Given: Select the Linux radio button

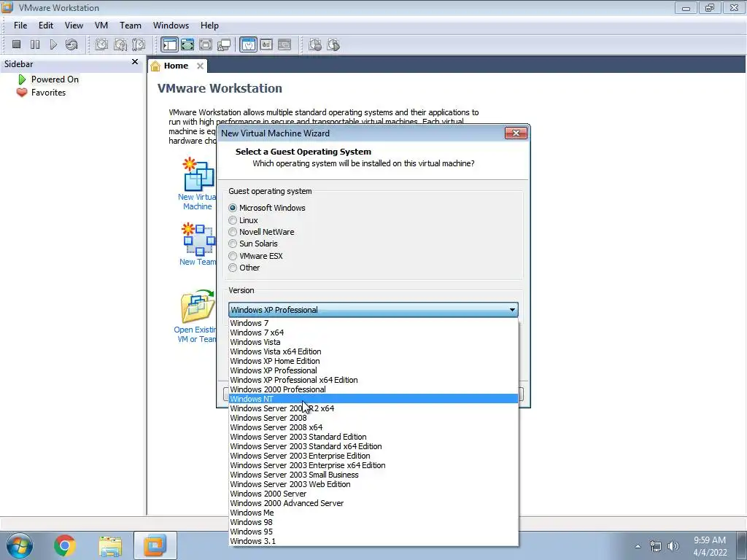Looking at the screenshot, I should (233, 220).
